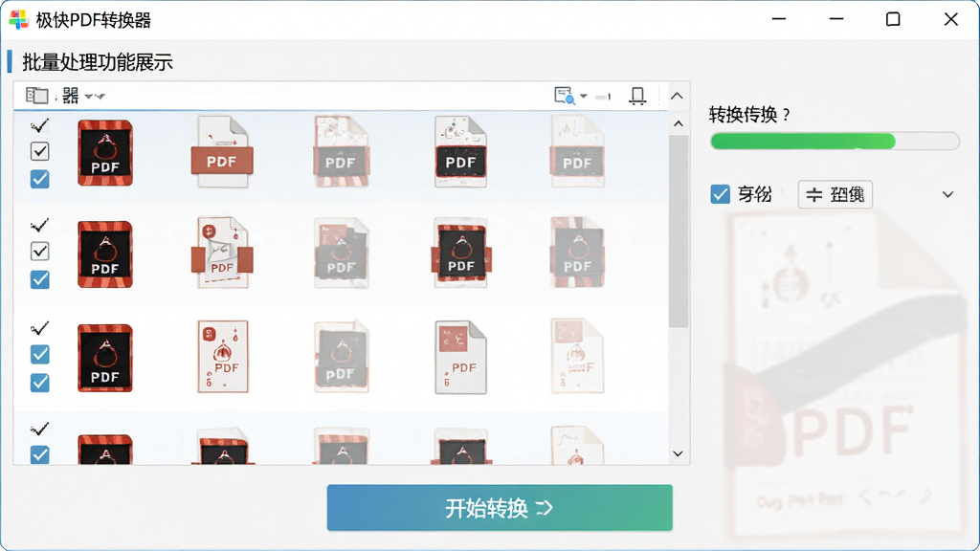
Task: Select first row's dark red PDF icon, first column
Action: [x=105, y=153]
